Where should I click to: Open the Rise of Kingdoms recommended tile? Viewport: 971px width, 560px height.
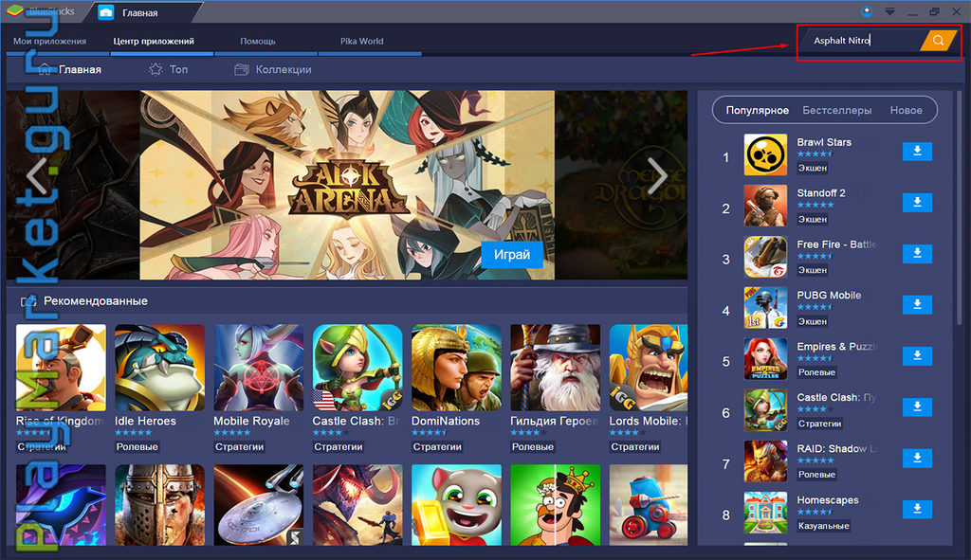click(61, 368)
